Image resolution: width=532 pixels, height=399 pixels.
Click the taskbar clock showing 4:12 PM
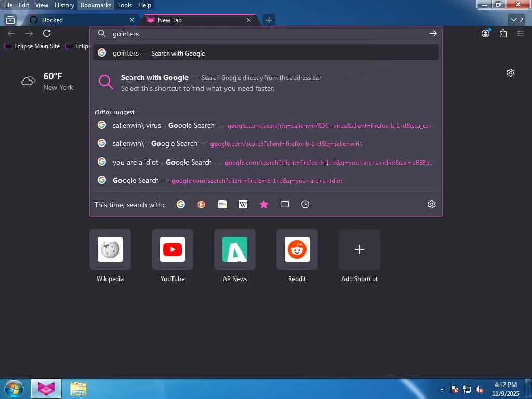[x=506, y=389]
